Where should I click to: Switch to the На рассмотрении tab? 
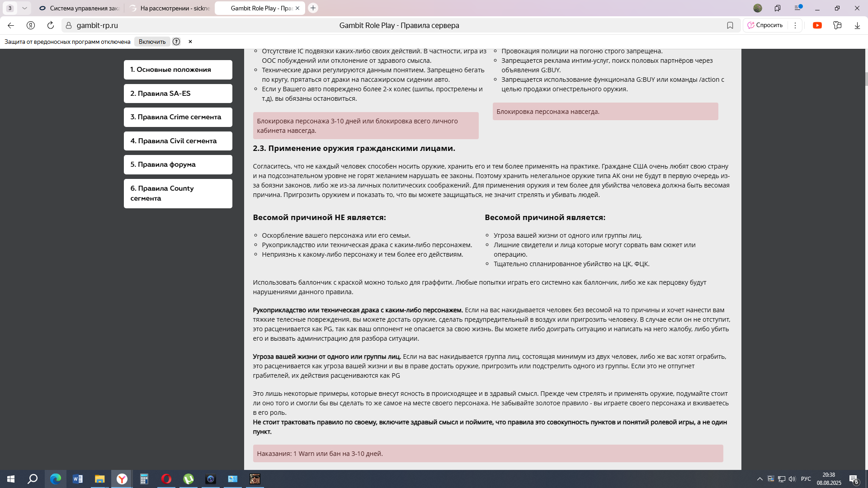pos(170,8)
